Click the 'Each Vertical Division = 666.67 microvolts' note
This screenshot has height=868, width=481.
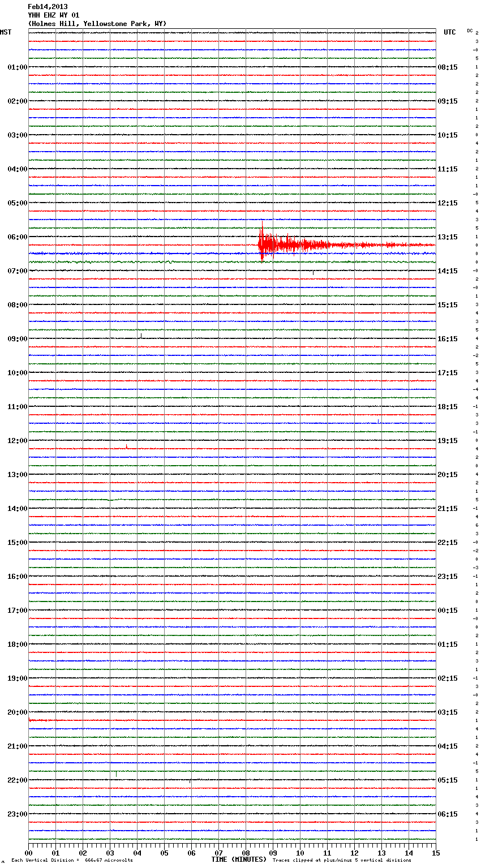pyautogui.click(x=72, y=861)
